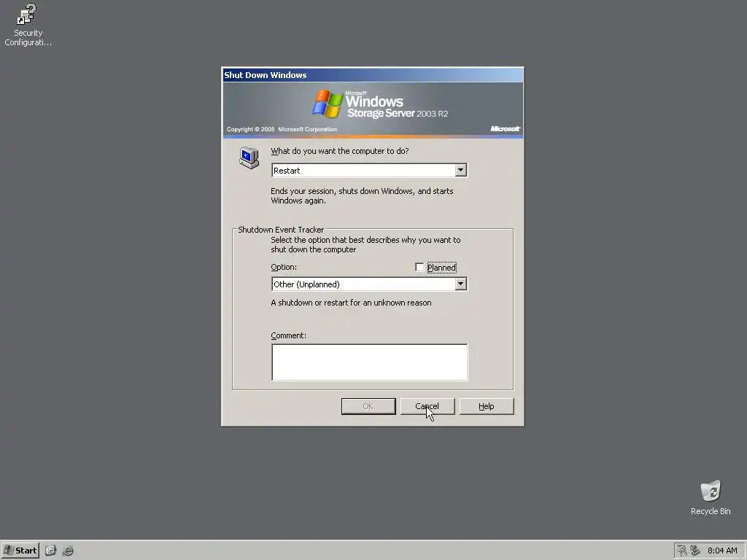The image size is (747, 560).
Task: Open Help for shutdown dialog
Action: pos(487,406)
